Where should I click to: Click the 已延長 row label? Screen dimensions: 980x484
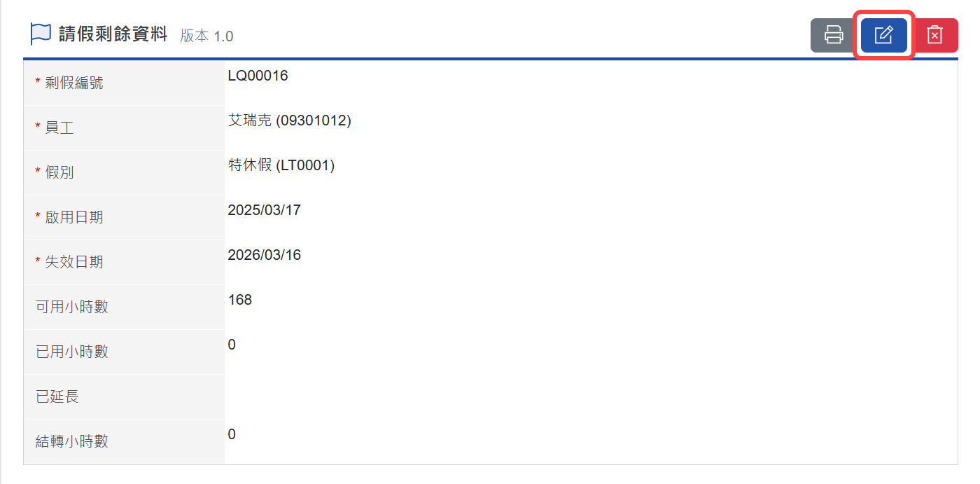(x=57, y=396)
